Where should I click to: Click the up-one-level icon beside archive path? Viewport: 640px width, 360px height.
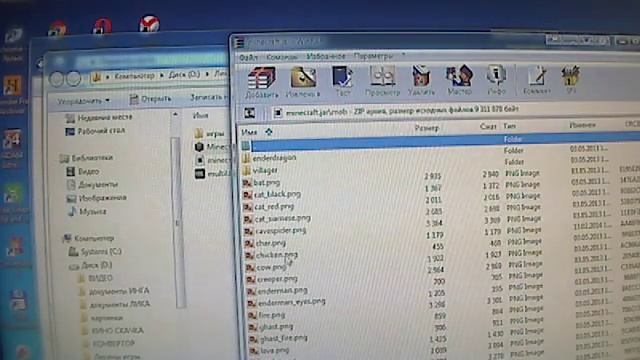point(249,113)
